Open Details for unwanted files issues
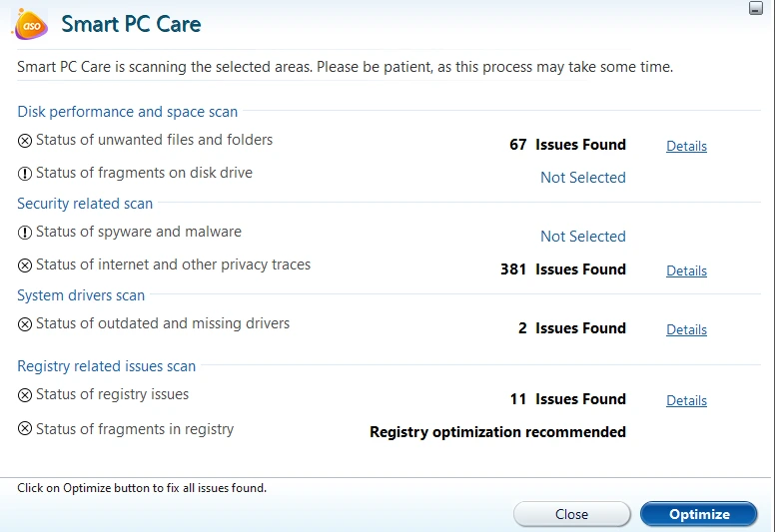The height and width of the screenshot is (532, 775). [686, 146]
